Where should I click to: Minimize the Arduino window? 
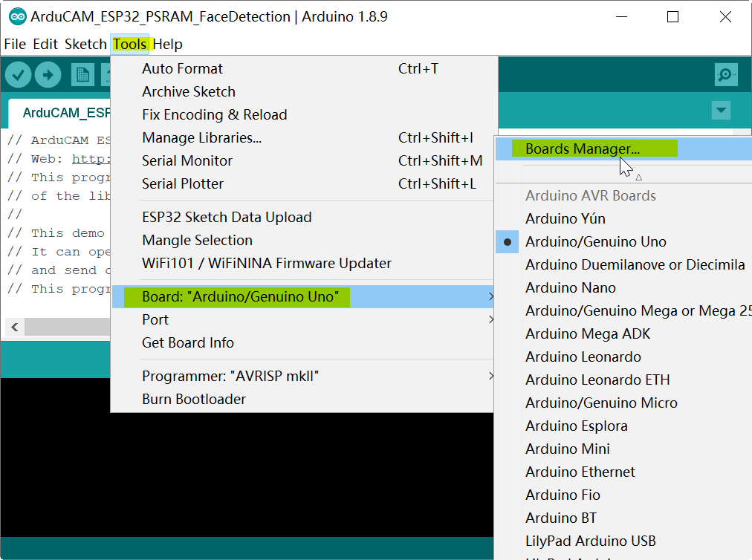(621, 17)
